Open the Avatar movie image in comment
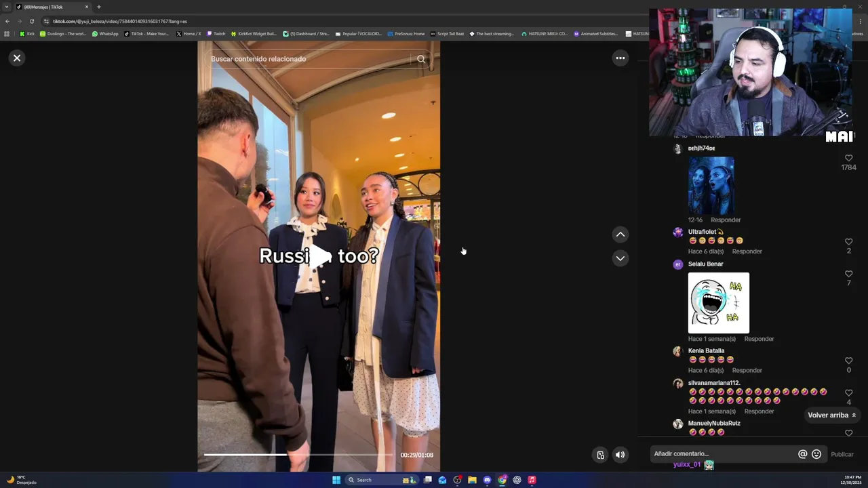The height and width of the screenshot is (488, 868). (711, 186)
